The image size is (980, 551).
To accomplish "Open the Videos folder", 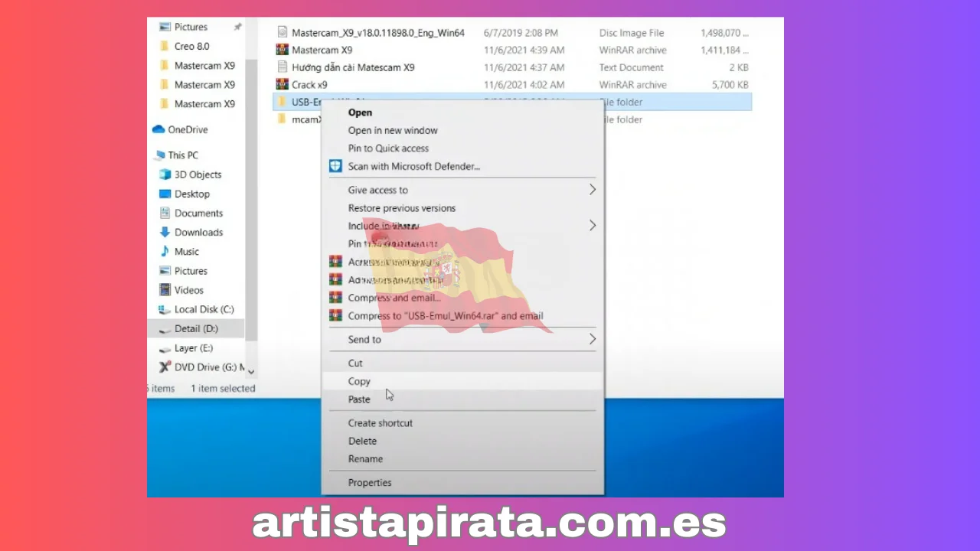I will tap(181, 290).
